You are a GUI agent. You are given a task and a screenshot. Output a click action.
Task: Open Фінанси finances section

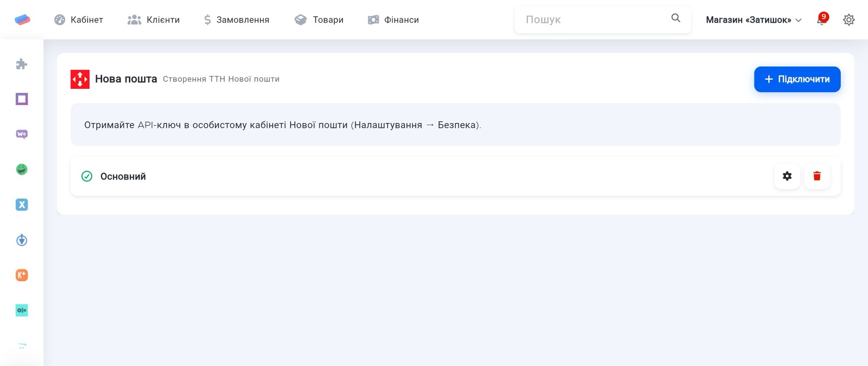pos(393,20)
